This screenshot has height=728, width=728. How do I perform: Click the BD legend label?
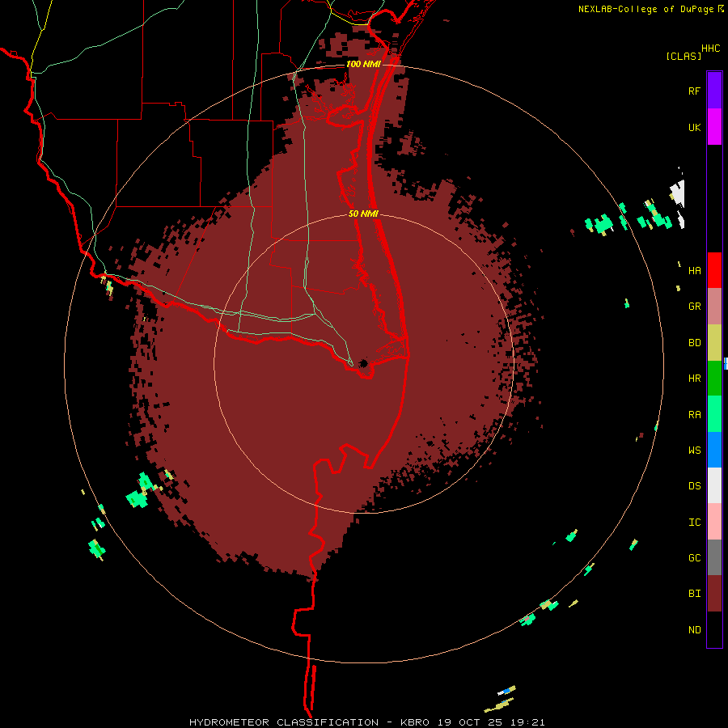[x=694, y=343]
